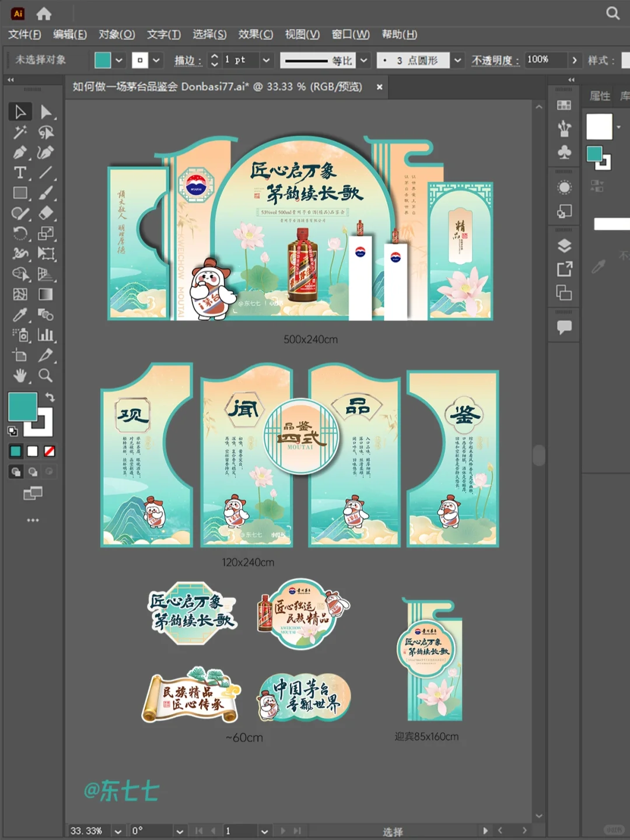Select the Type tool
This screenshot has height=840, width=630.
pos(20,173)
